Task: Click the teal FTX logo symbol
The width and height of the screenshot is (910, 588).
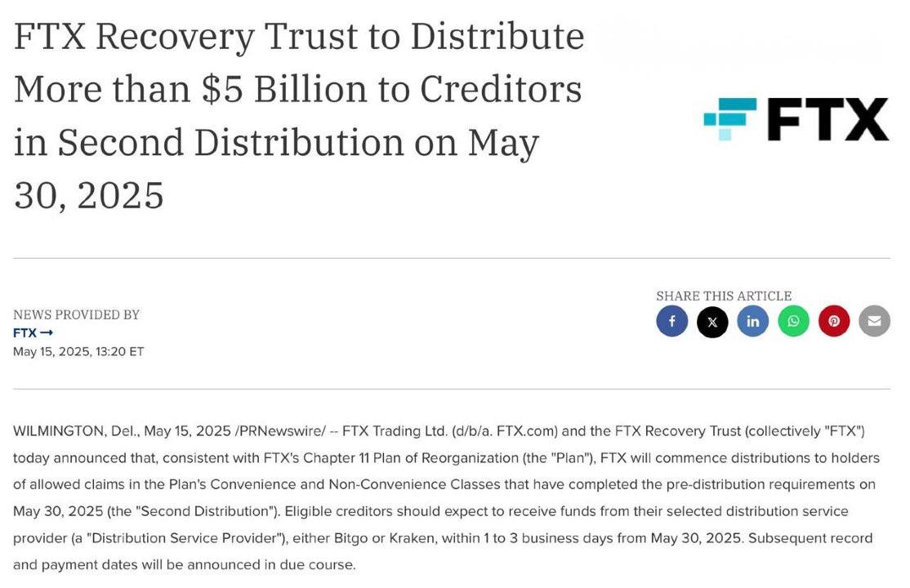Action: pyautogui.click(x=729, y=119)
